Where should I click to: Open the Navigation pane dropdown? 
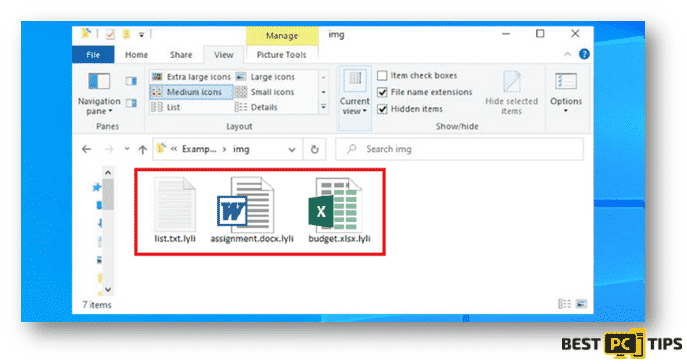tap(99, 94)
